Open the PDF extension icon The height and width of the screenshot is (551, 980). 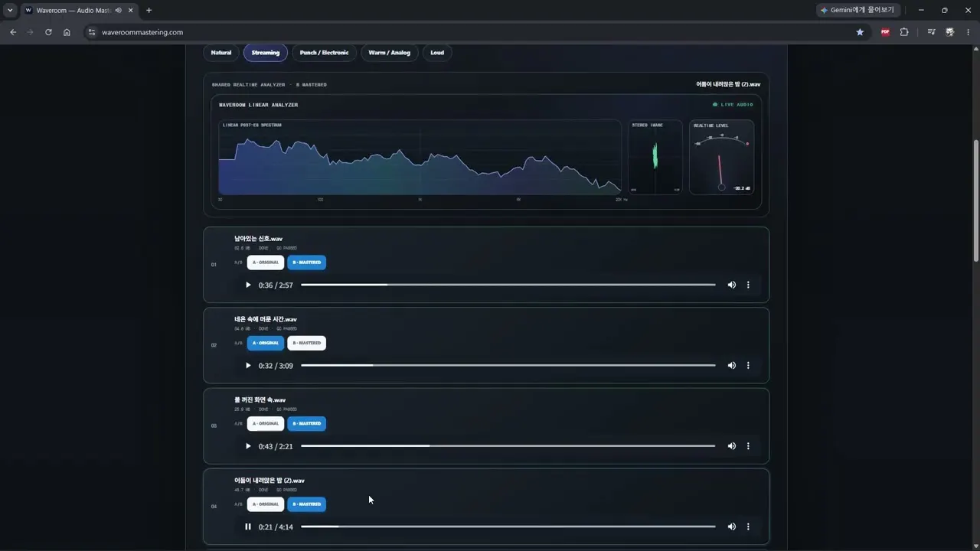[885, 32]
